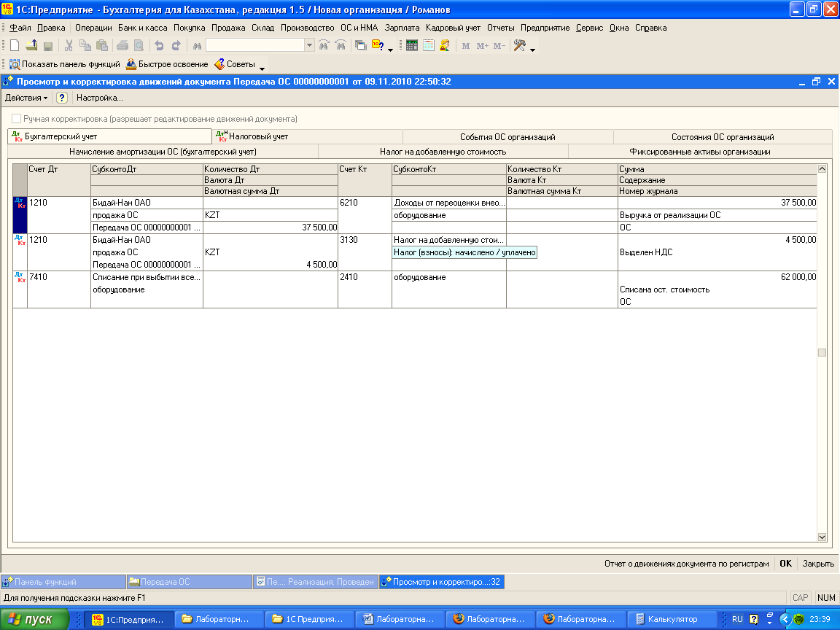Expand the search text dropdown arrow
Image resolution: width=840 pixels, height=630 pixels.
point(309,46)
